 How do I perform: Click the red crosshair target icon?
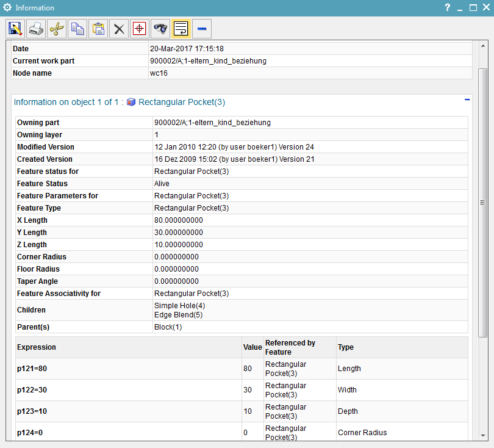point(140,29)
